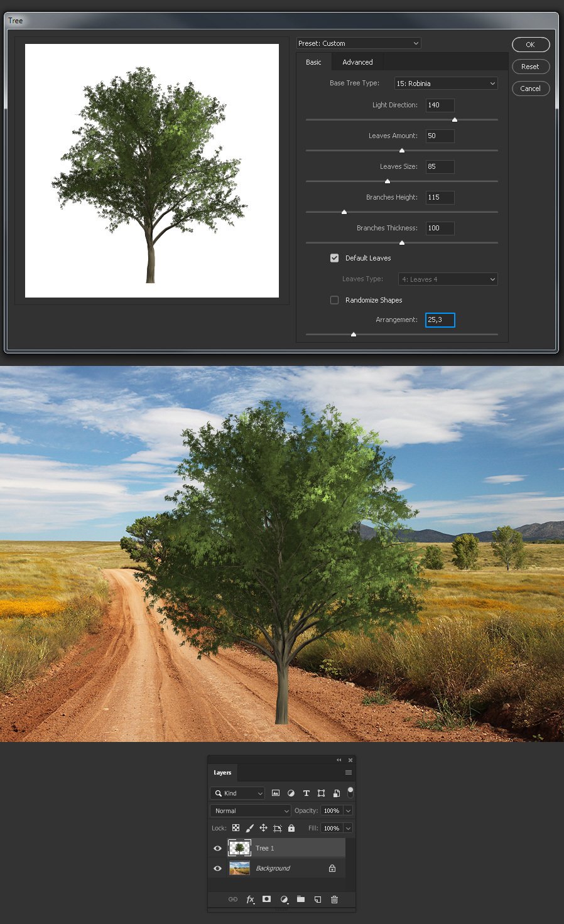
Task: Click the Arrangement slider handle
Action: 354,334
